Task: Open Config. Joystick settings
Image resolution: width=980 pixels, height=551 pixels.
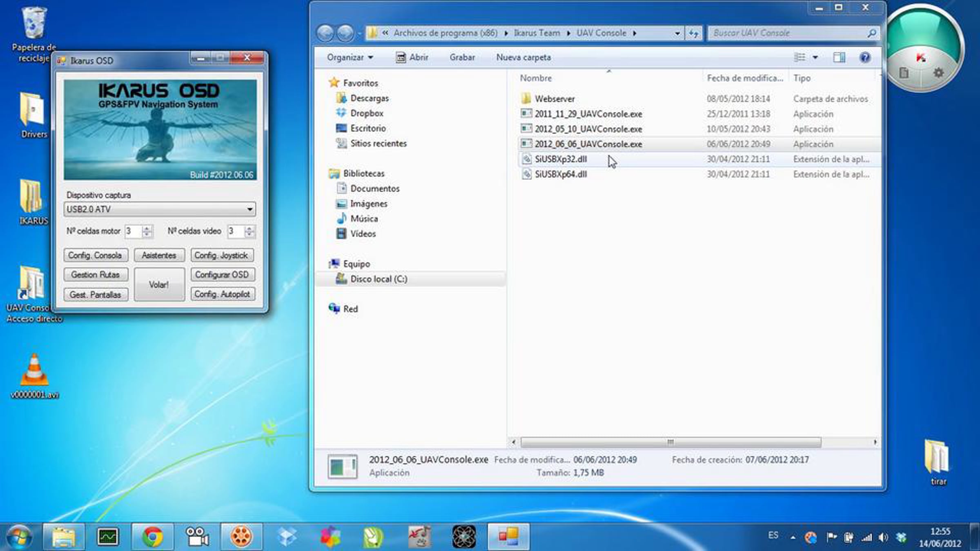Action: click(x=222, y=256)
